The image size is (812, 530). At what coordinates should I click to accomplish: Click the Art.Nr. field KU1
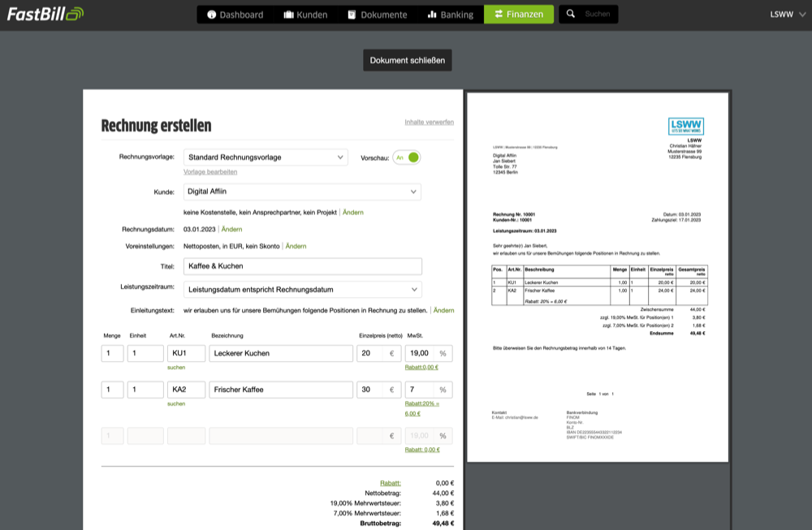pyautogui.click(x=186, y=354)
